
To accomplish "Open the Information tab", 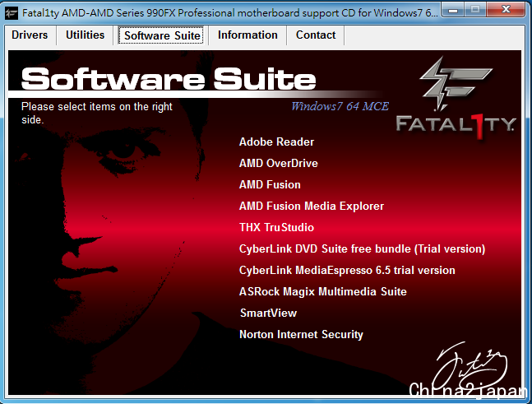I will pyautogui.click(x=247, y=35).
